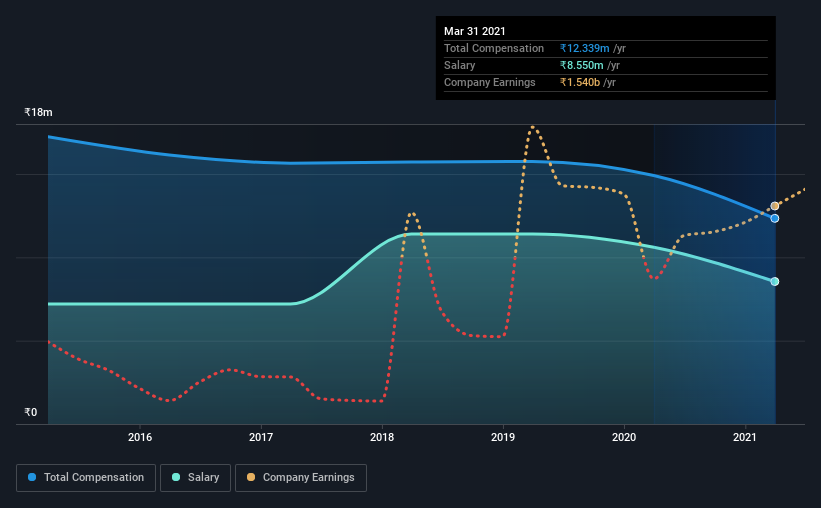Click the Company Earnings tooltip row label
Screen dimensions: 821x508
coord(490,83)
